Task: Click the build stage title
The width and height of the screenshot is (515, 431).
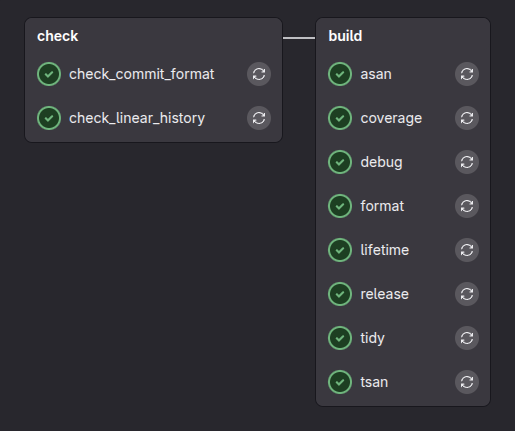Action: coord(345,36)
